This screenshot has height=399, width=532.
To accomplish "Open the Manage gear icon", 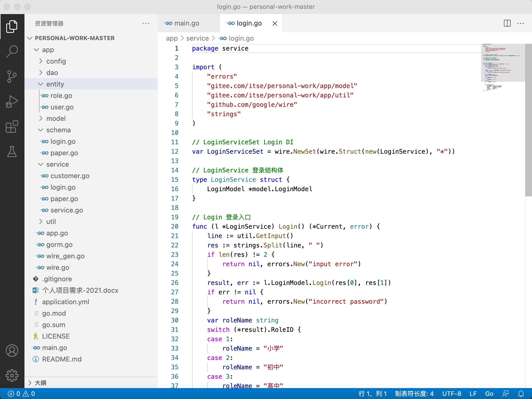I will tap(12, 375).
